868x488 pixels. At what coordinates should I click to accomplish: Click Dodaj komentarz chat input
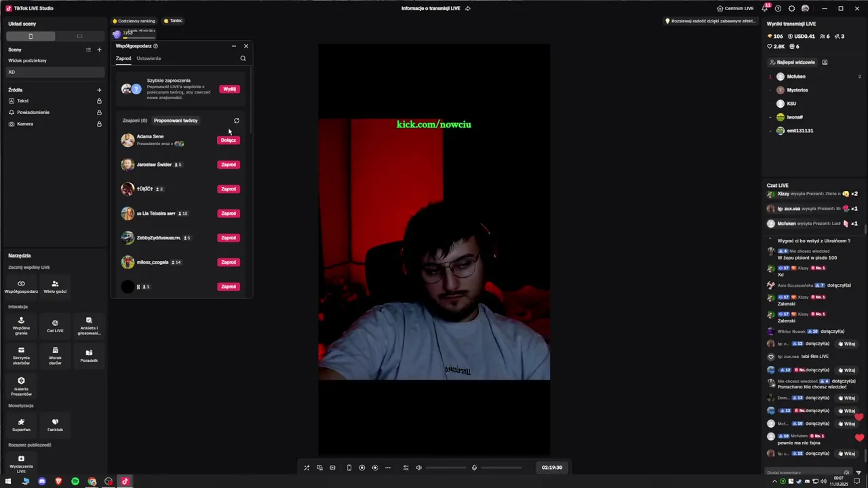(804, 472)
